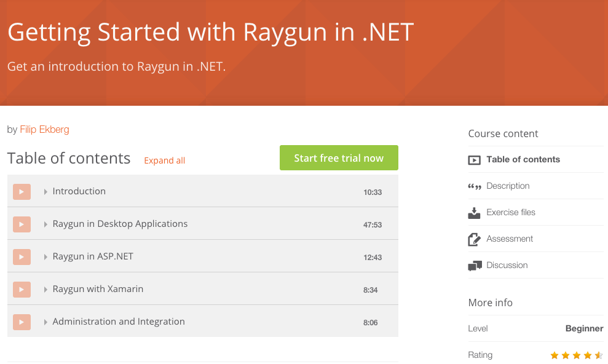Click the 12:43 duration text
The image size is (608, 364).
(x=373, y=258)
